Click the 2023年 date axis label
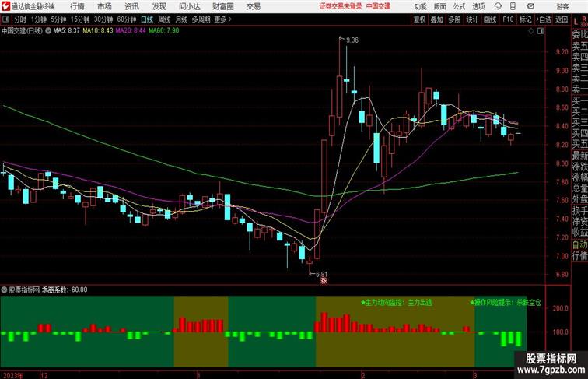The width and height of the screenshot is (588, 379). tap(12, 375)
